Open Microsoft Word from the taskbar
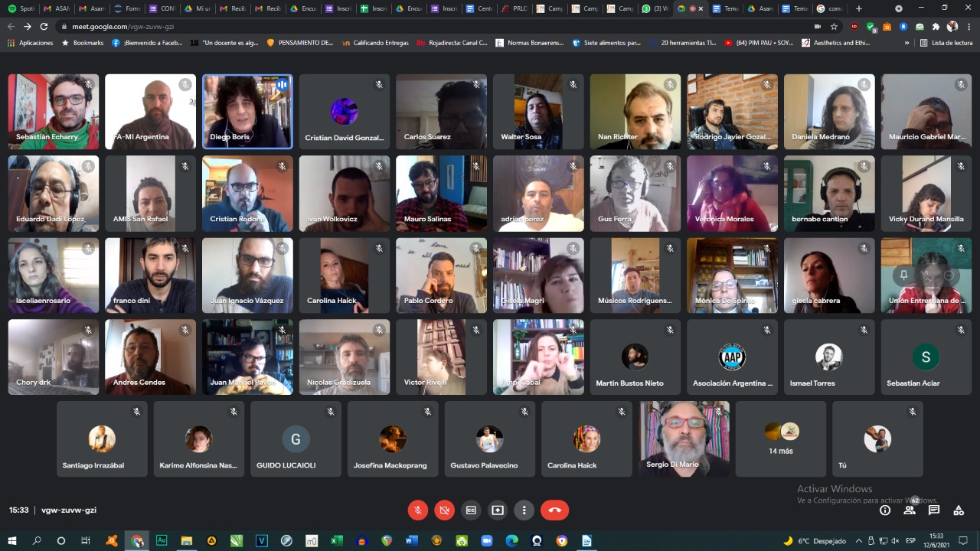 pyautogui.click(x=411, y=541)
